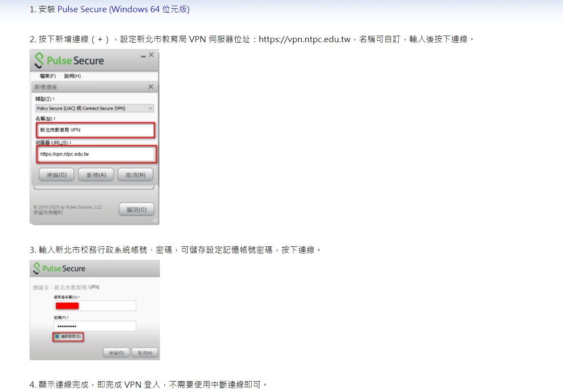Click 連線(C) in the login dialog
The image size is (563, 392).
pos(117,353)
